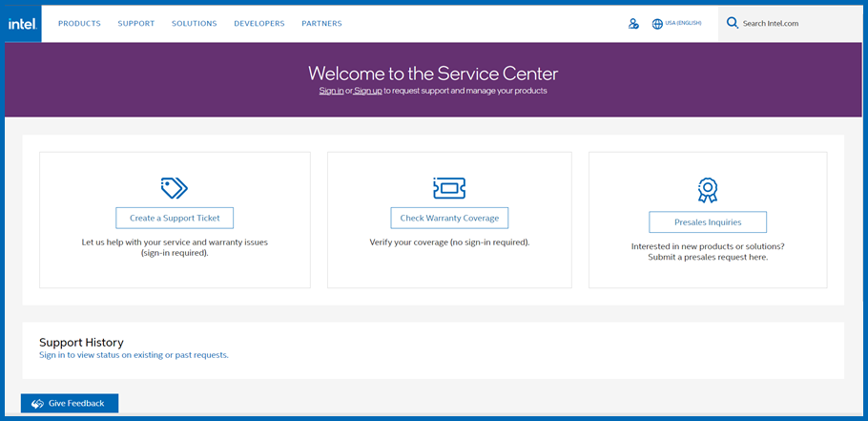Open the Support menu

click(x=135, y=24)
